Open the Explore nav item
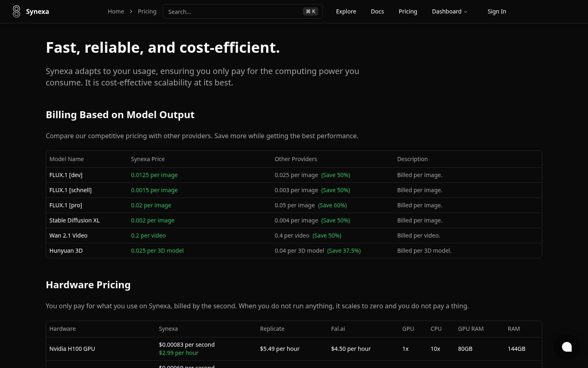 pyautogui.click(x=346, y=11)
